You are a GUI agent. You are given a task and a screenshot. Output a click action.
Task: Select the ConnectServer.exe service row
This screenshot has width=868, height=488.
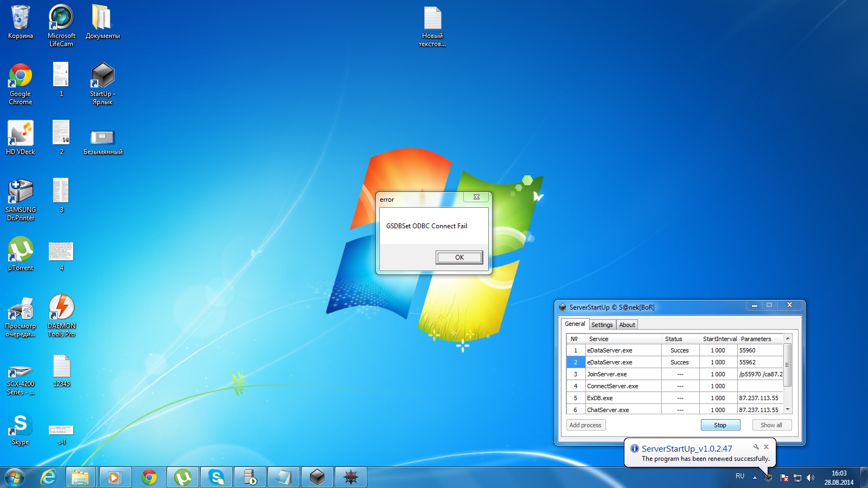[674, 386]
